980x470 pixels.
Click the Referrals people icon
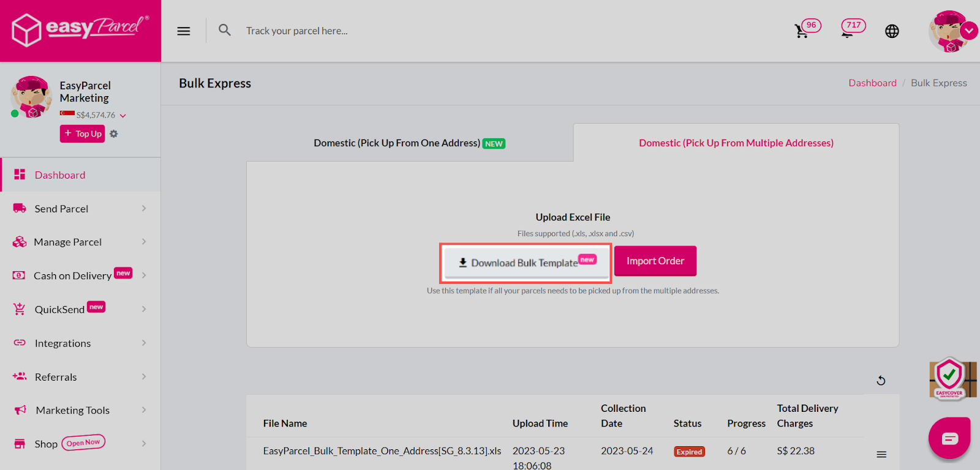click(x=20, y=376)
